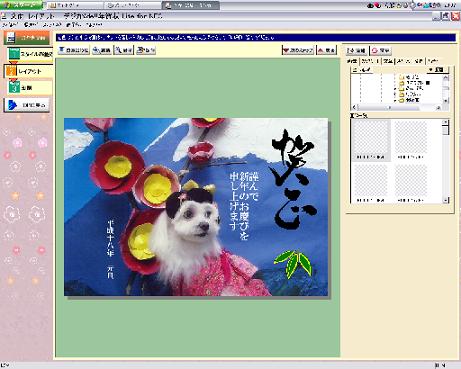Switch to the second taskbar window button
The height and width of the screenshot is (369, 461).
pyautogui.click(x=133, y=5)
